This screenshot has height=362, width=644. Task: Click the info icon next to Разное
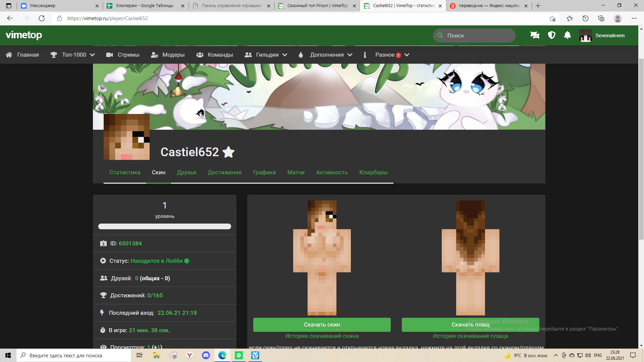click(365, 55)
